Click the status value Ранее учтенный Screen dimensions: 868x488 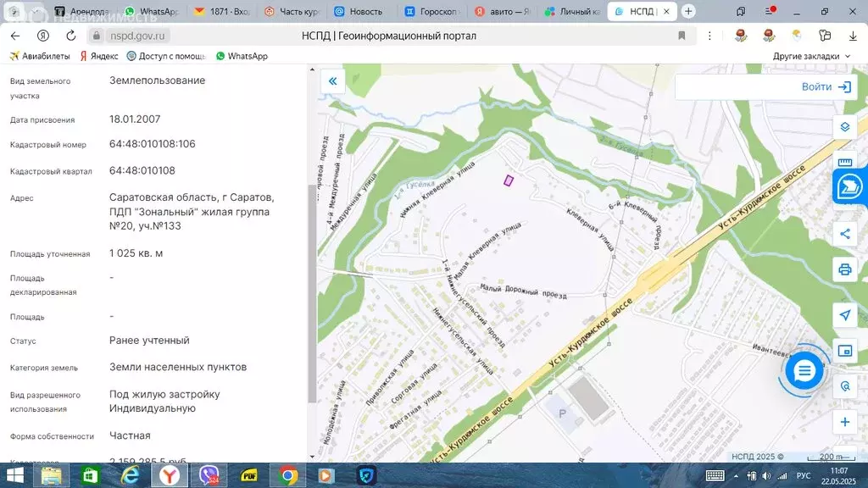[x=149, y=341]
